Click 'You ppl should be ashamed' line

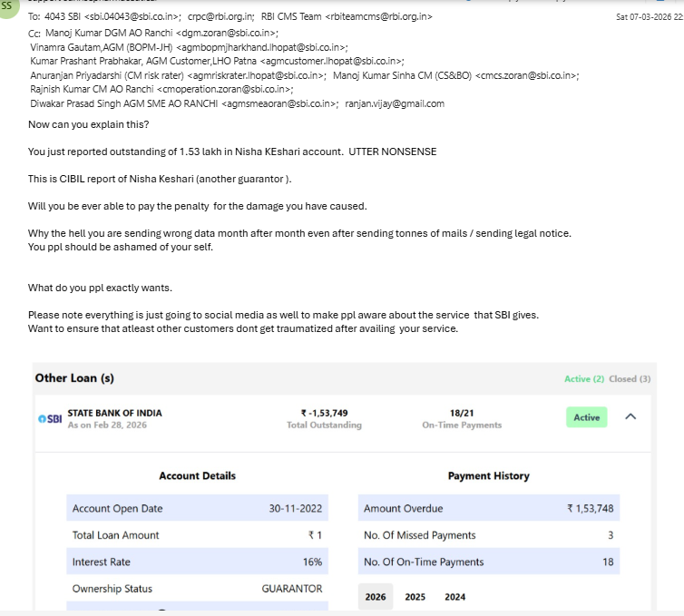click(x=121, y=247)
